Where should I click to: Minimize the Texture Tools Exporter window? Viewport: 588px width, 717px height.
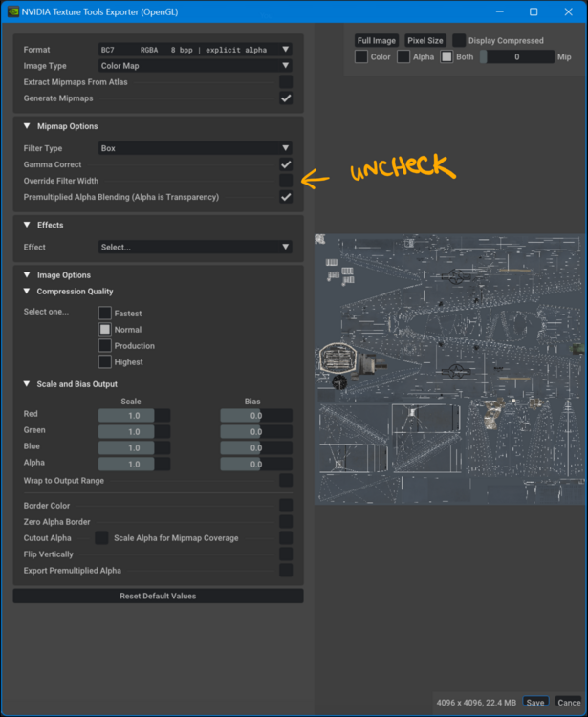(x=500, y=11)
